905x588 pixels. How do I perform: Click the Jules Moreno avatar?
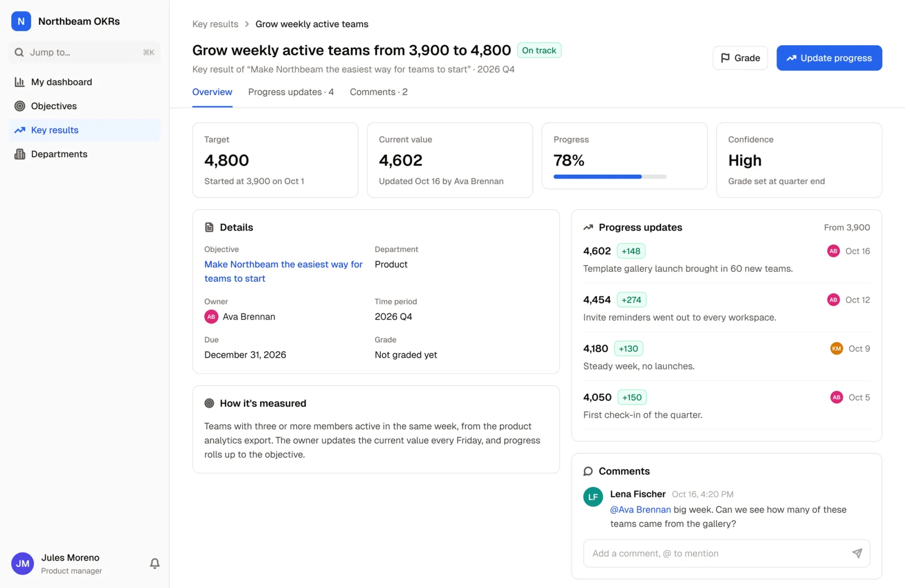tap(23, 564)
